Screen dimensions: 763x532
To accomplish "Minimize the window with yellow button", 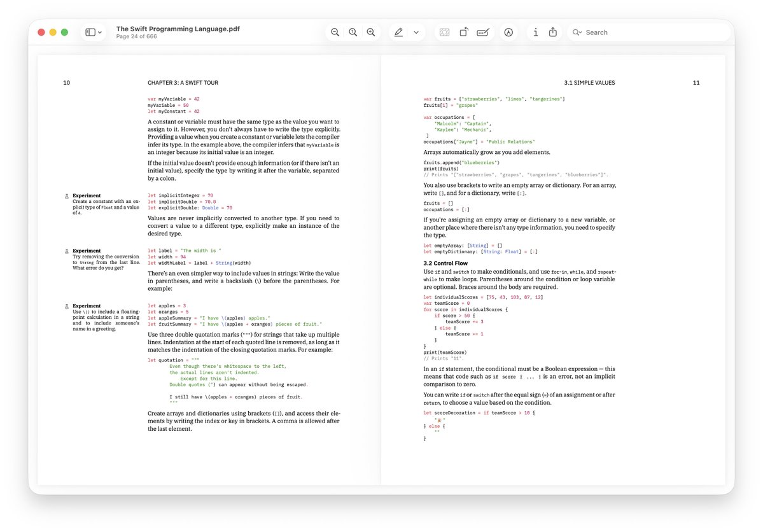I will 53,32.
